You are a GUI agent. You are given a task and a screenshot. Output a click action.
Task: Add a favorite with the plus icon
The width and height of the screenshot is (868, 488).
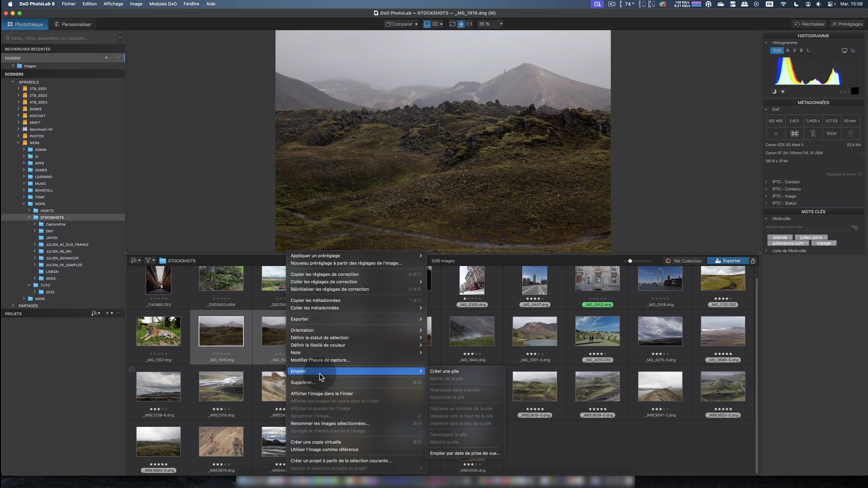click(x=106, y=58)
